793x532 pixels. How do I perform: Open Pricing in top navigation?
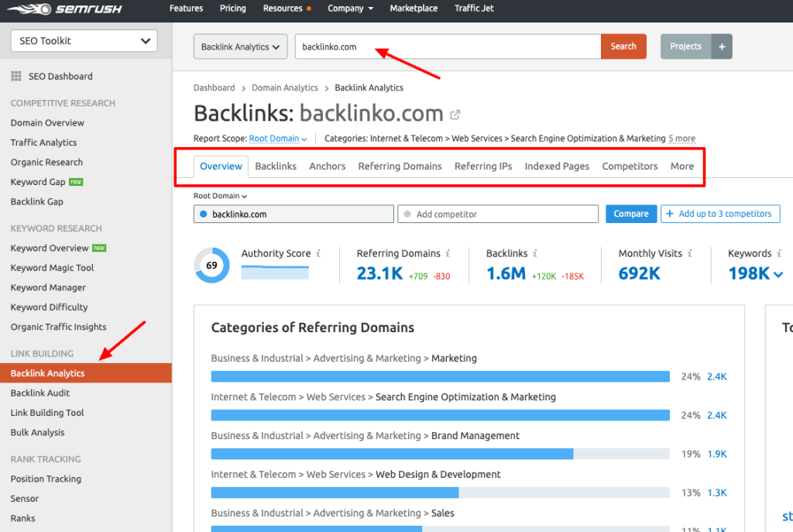(232, 9)
